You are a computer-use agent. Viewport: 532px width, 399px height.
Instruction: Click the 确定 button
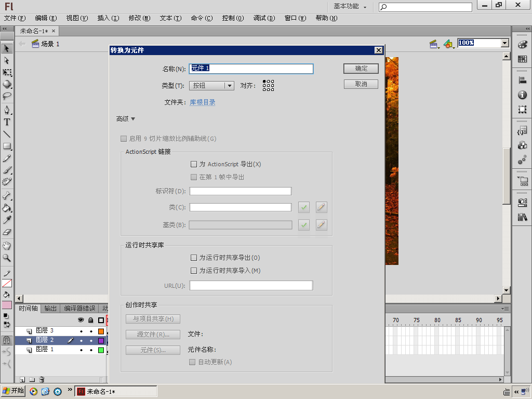(361, 69)
